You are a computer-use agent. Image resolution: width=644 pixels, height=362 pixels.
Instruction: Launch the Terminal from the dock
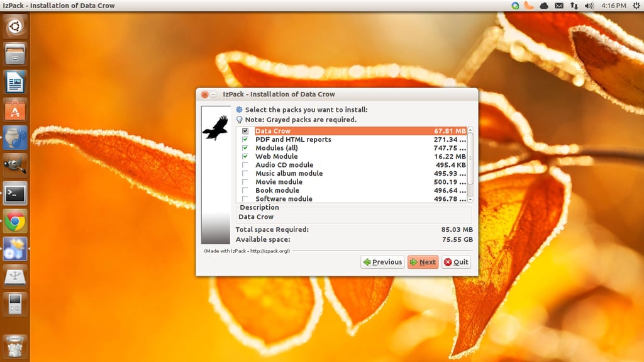coord(15,193)
